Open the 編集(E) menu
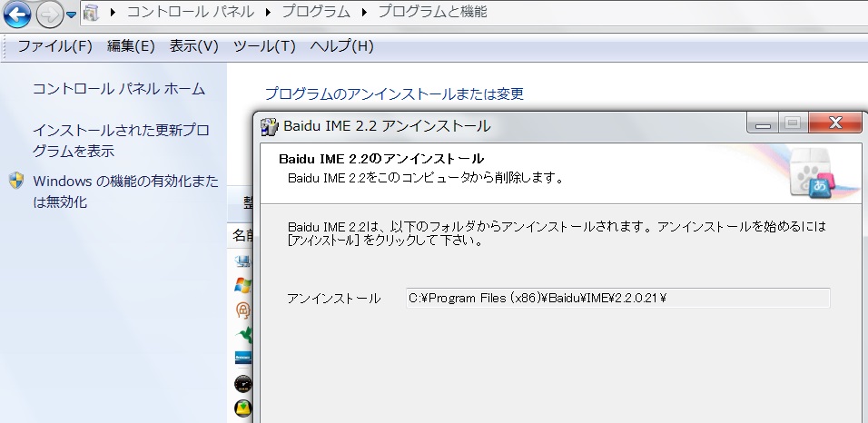Image resolution: width=868 pixels, height=423 pixels. tap(131, 46)
